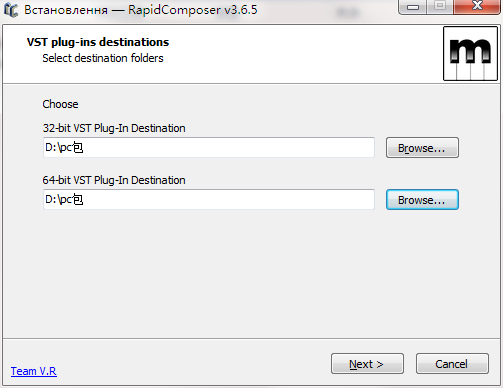Click the '64-bit VST Plug-In Destination' label
This screenshot has height=388, width=503.
click(x=114, y=180)
